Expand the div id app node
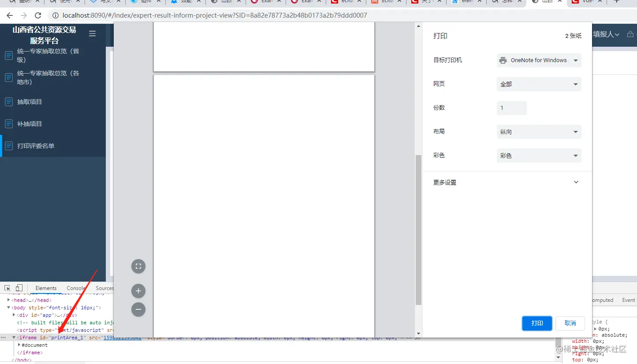The image size is (637, 364). [14, 315]
